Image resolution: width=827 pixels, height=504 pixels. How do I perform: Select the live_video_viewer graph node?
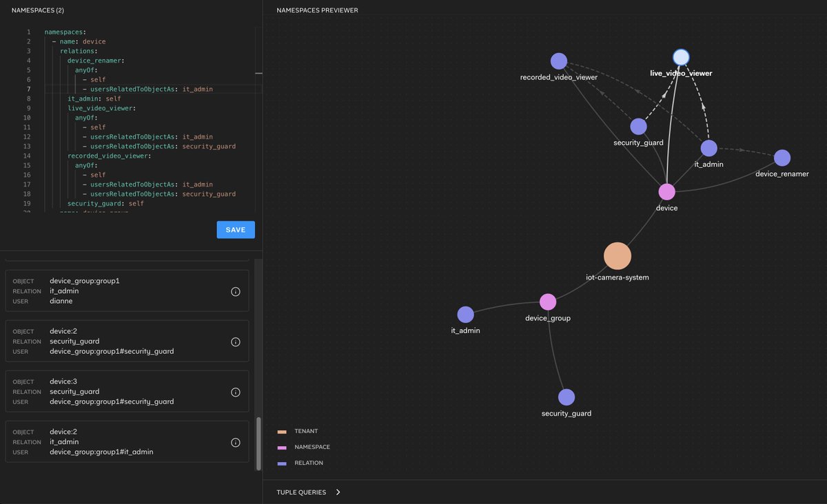pos(681,57)
